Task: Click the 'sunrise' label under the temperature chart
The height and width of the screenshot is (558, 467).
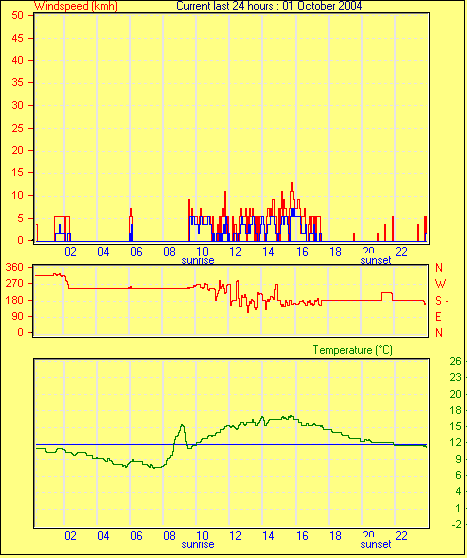Action: (198, 544)
